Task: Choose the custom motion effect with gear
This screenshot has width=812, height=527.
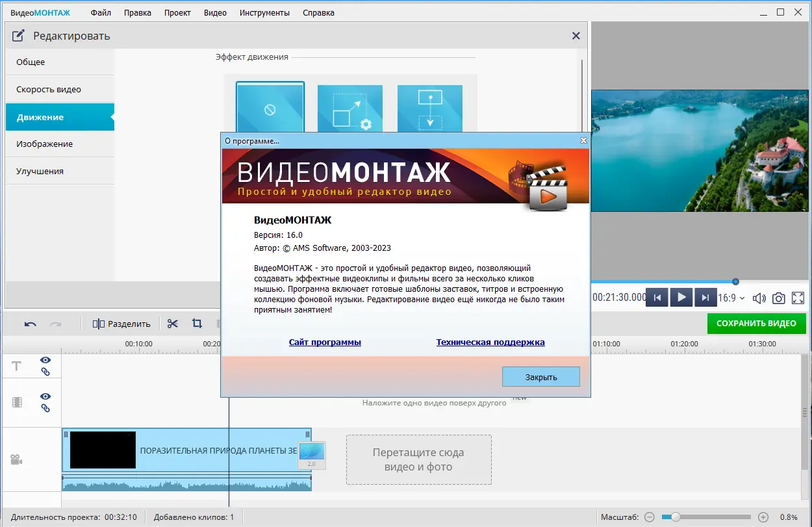Action: (x=350, y=108)
